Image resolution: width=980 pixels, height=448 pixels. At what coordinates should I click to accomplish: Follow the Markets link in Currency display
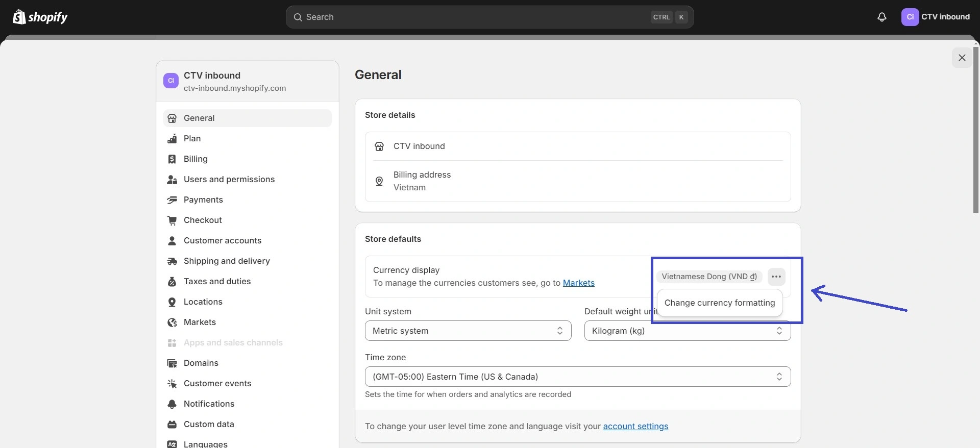pyautogui.click(x=579, y=283)
